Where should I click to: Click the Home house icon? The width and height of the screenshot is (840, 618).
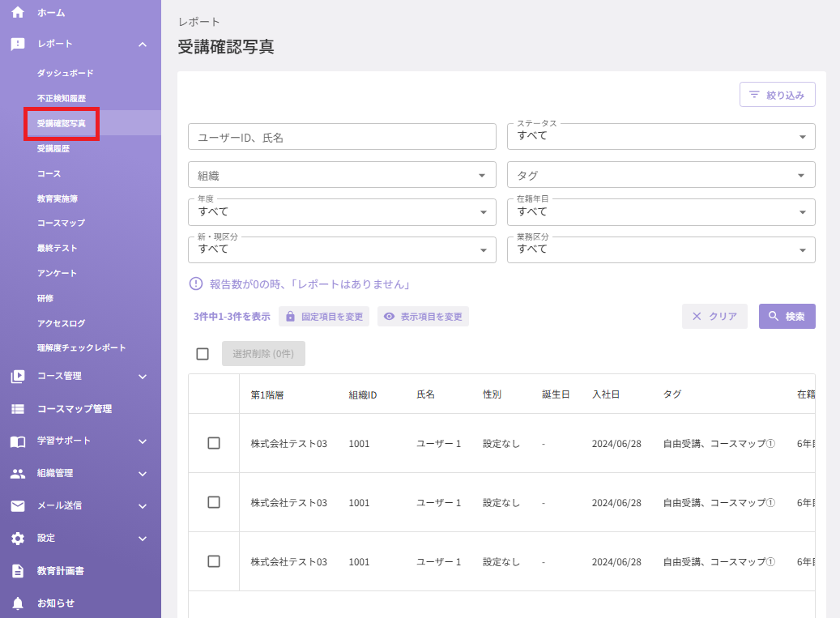pos(18,12)
